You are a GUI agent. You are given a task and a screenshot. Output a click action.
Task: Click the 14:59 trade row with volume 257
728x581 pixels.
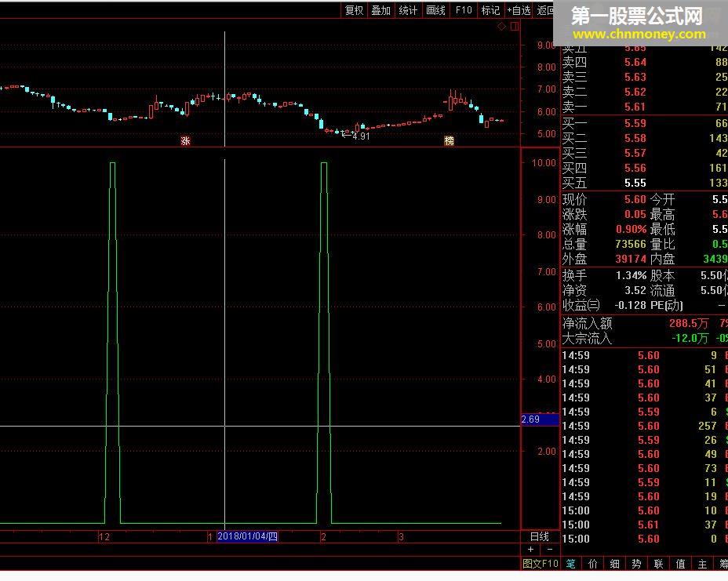coord(644,426)
